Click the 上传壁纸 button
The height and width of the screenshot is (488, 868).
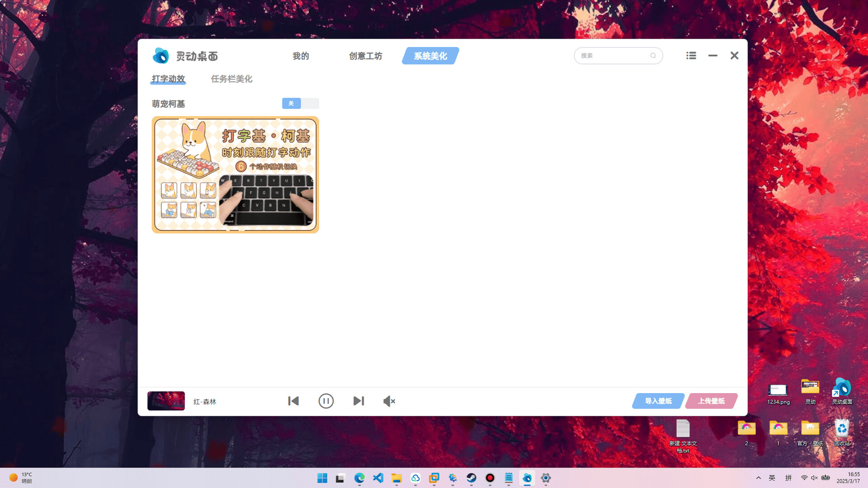click(711, 401)
